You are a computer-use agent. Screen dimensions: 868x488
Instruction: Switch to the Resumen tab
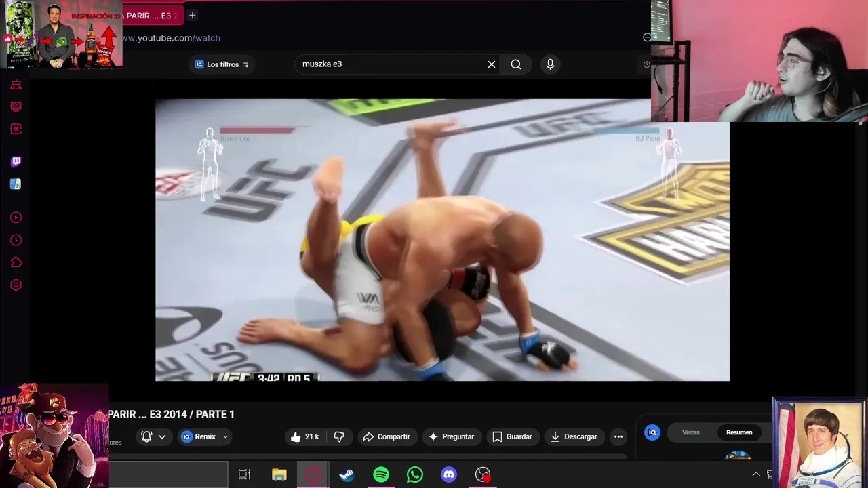tap(739, 432)
